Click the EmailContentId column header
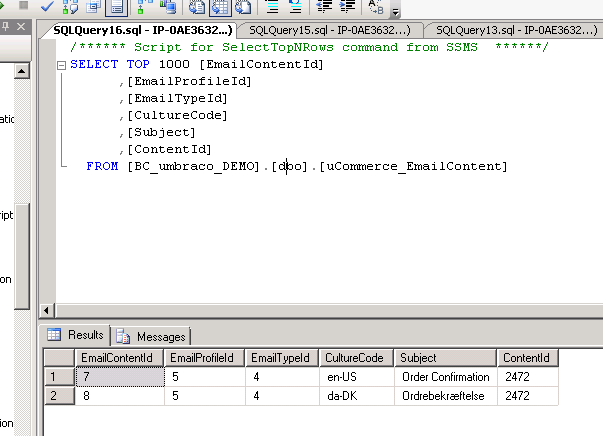The image size is (603, 436). coord(119,358)
